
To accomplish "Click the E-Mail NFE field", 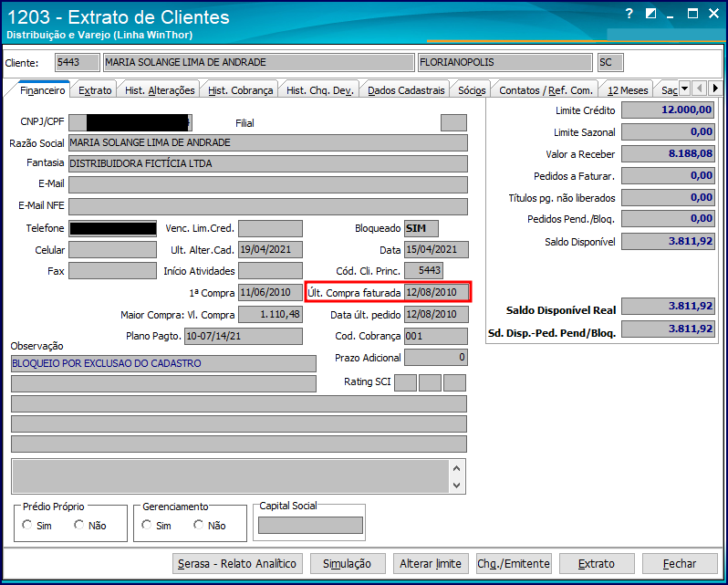I will tap(268, 206).
